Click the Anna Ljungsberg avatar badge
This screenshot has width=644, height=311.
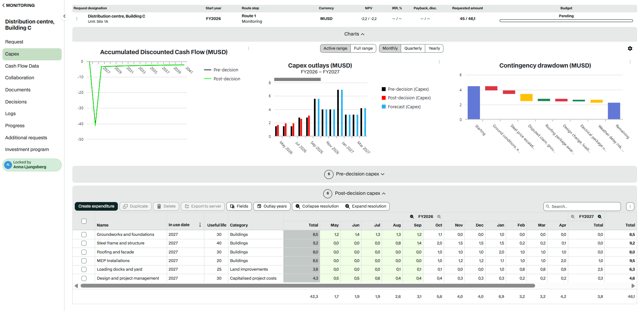(x=8, y=165)
